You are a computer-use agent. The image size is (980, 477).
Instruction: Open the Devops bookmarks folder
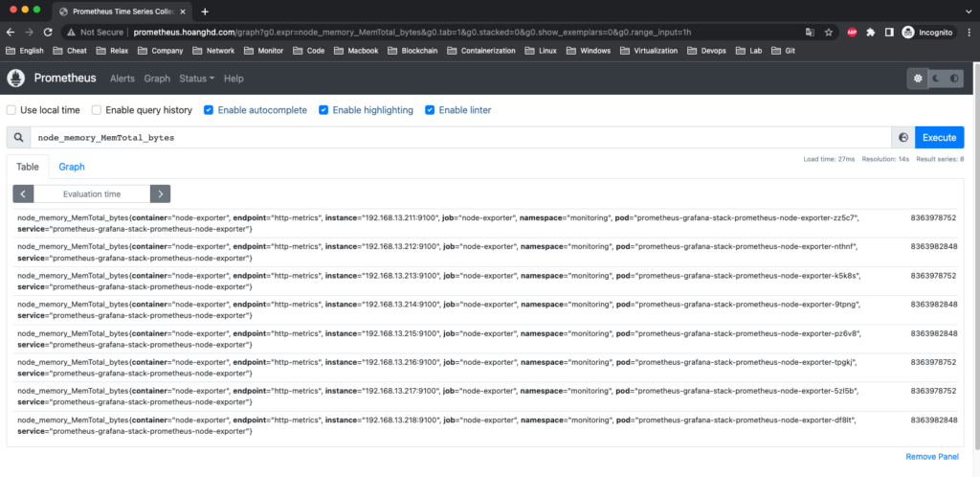point(707,51)
